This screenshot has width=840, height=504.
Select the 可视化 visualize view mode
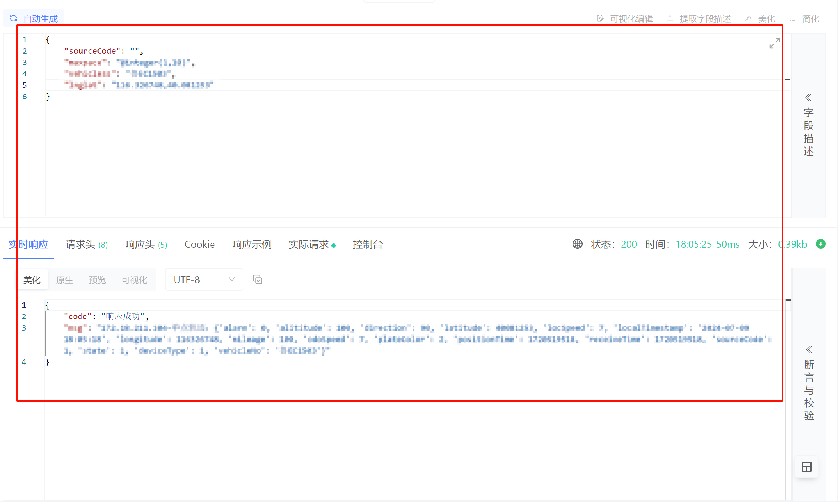point(134,280)
